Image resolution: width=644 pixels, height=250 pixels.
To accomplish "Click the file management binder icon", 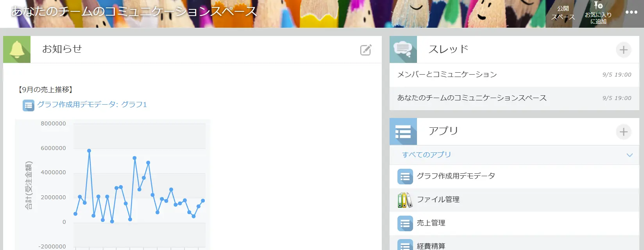I will (405, 200).
